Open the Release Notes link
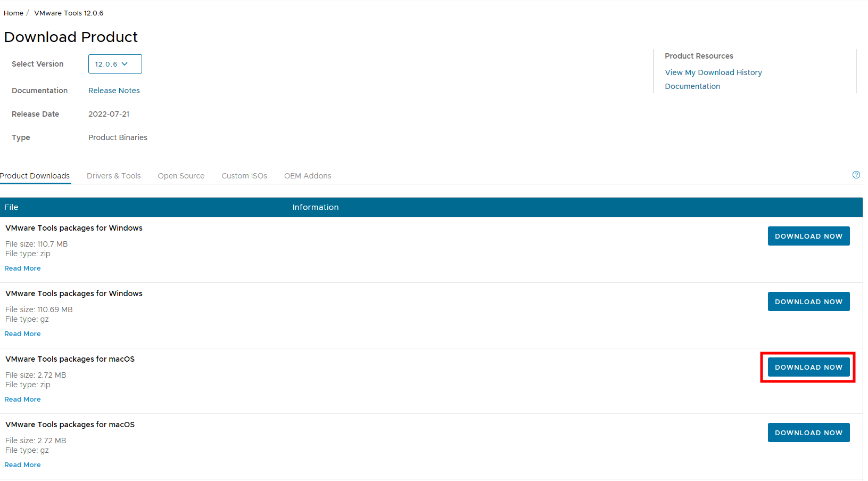868x481 pixels. coord(114,91)
